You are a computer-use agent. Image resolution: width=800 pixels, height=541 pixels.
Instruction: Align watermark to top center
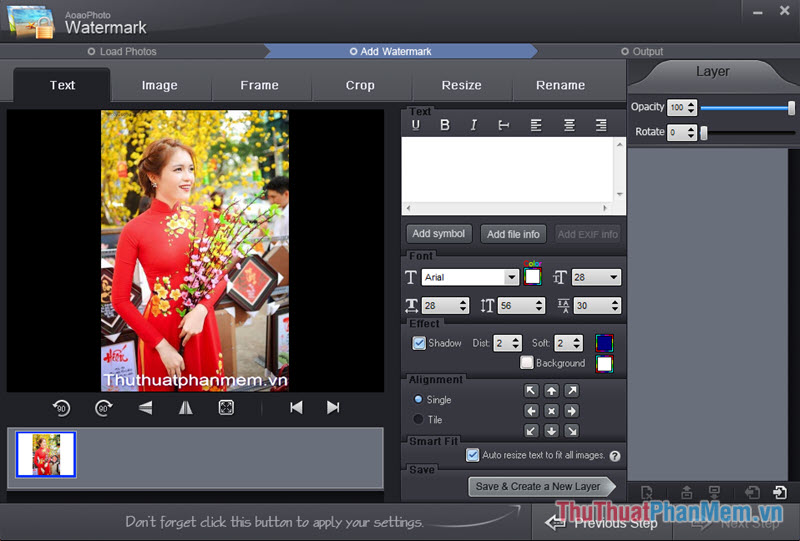click(552, 391)
